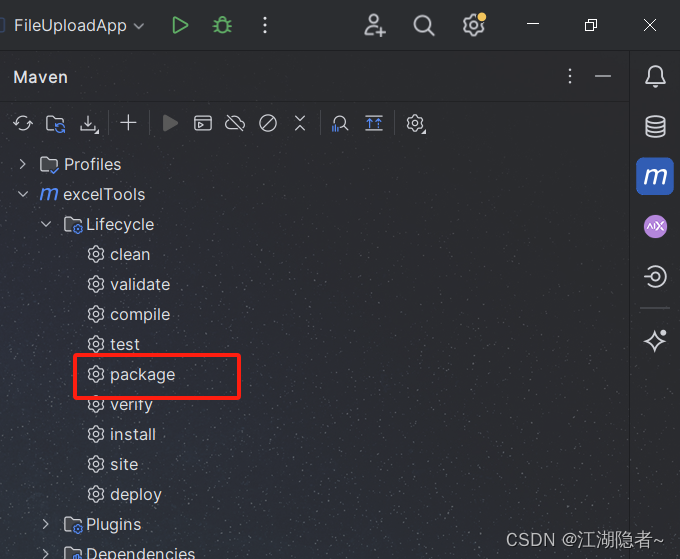Run the selected Maven build

click(170, 124)
